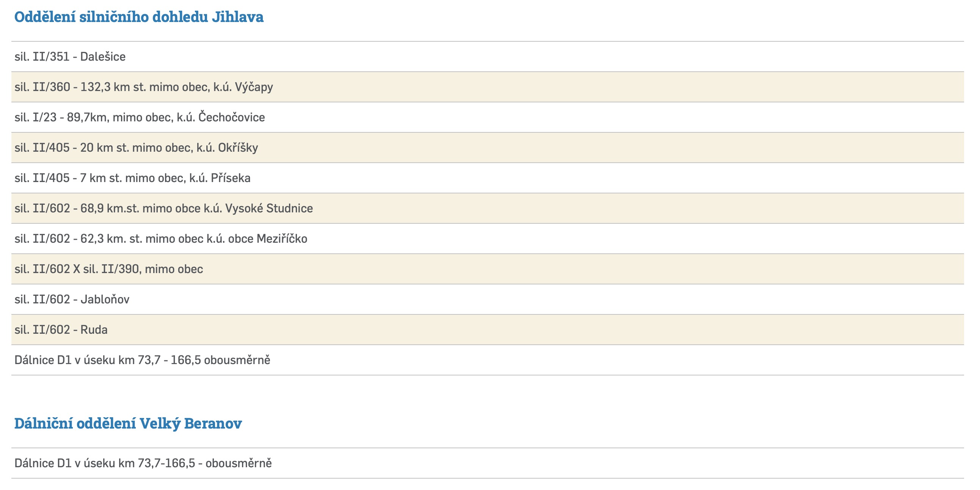The image size is (980, 490).
Task: Select Dálnice D1 row with "73,7 - 166,5"
Action: [142, 360]
